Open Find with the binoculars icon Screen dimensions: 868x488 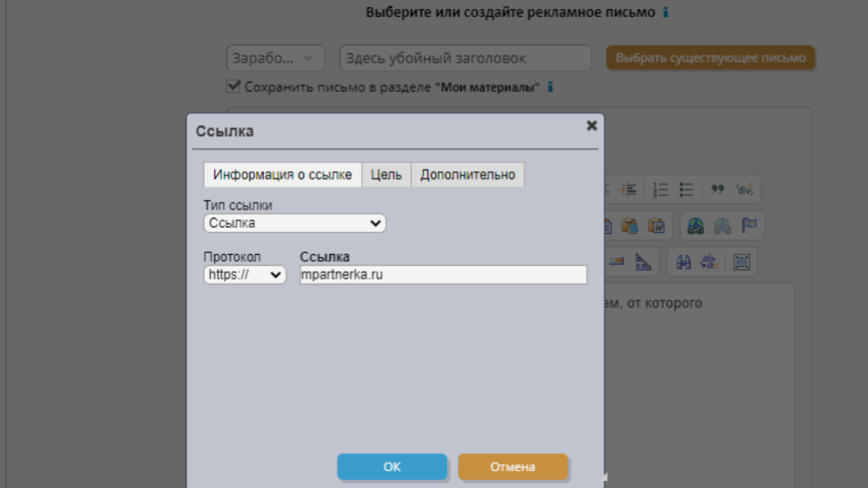coord(683,262)
